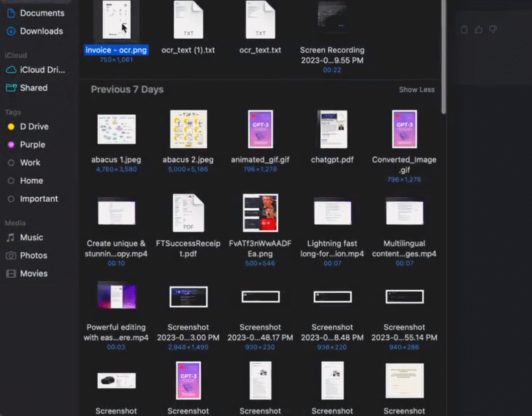
Task: Open the Shared folder in sidebar
Action: pos(33,88)
